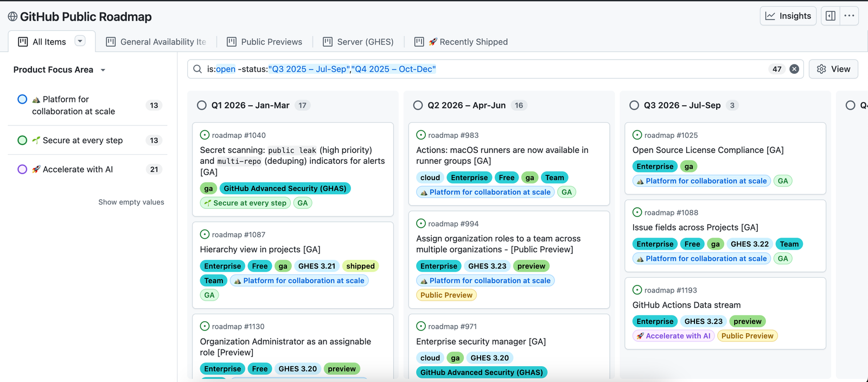The width and height of the screenshot is (868, 382).
Task: Click open-issue icon on roadmap #994
Action: pyautogui.click(x=421, y=224)
